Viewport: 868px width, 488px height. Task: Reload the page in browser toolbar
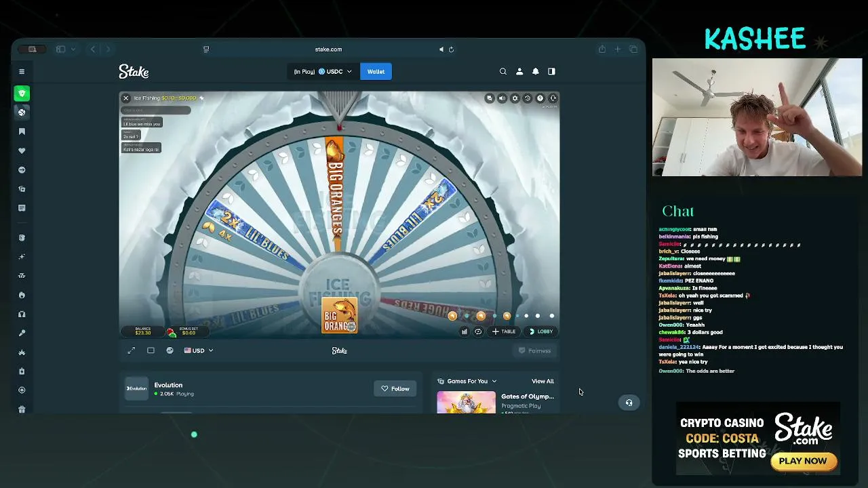[x=451, y=49]
